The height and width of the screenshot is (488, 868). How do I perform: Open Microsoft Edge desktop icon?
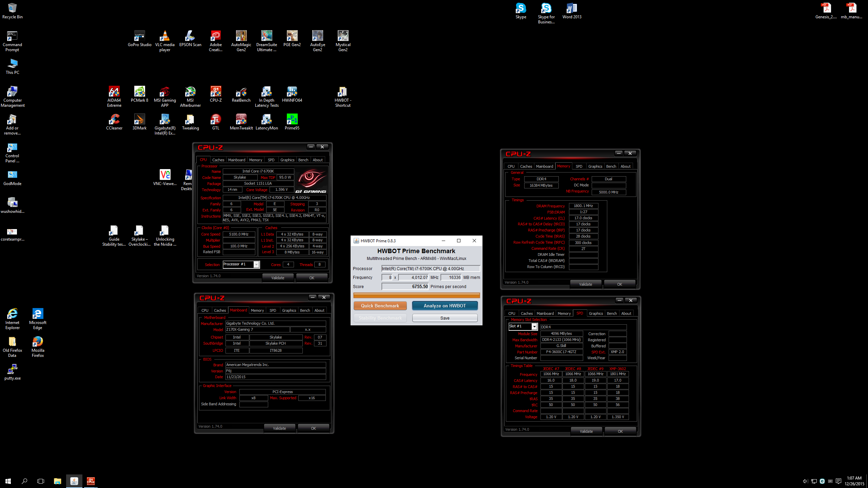38,319
